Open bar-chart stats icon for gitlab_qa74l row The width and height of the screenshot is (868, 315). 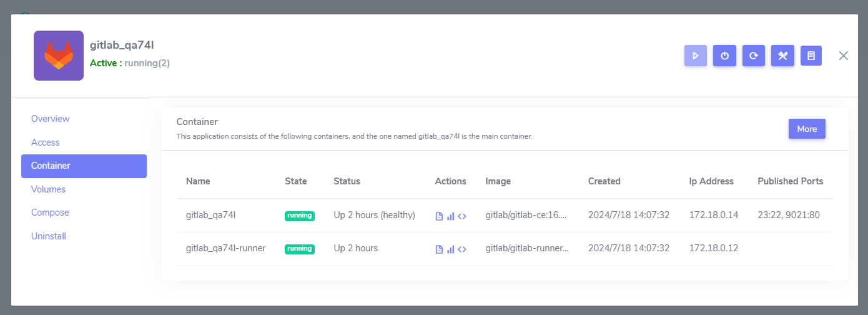click(450, 216)
